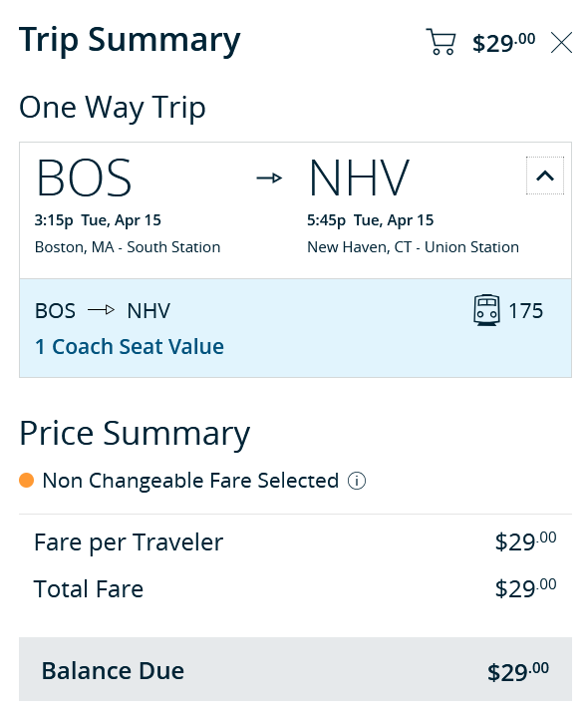Click Boston, MA - South Station text
The width and height of the screenshot is (588, 716).
pos(128,247)
